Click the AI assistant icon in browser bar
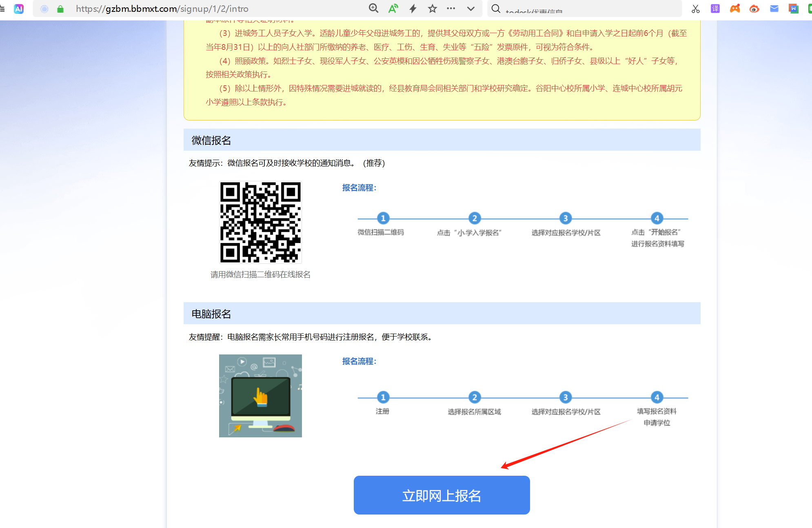Image resolution: width=812 pixels, height=528 pixels. click(x=19, y=9)
